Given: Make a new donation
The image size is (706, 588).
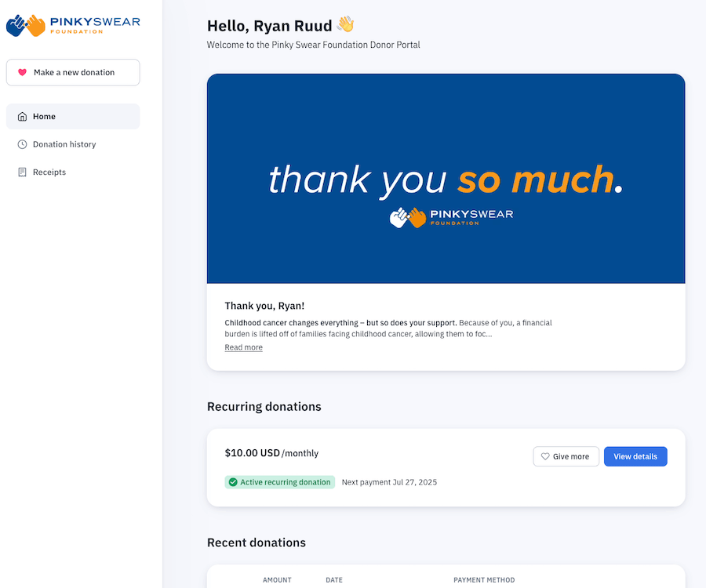Looking at the screenshot, I should [73, 72].
